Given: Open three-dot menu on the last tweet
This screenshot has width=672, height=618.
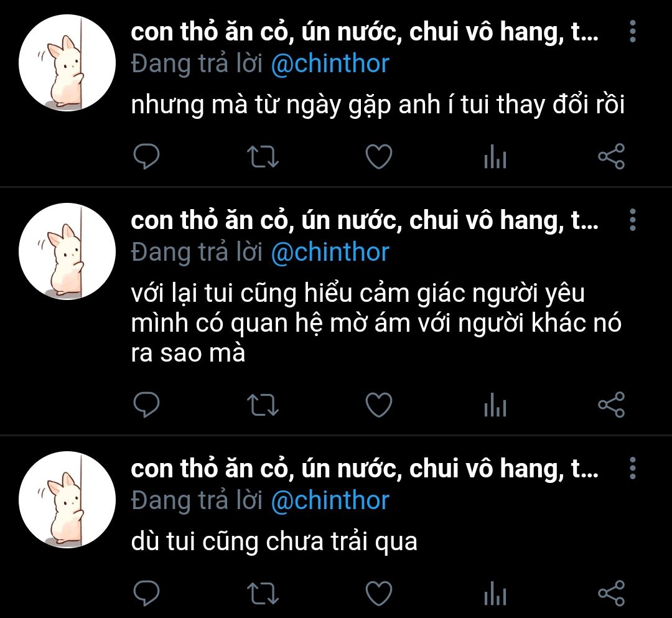Looking at the screenshot, I should [633, 468].
